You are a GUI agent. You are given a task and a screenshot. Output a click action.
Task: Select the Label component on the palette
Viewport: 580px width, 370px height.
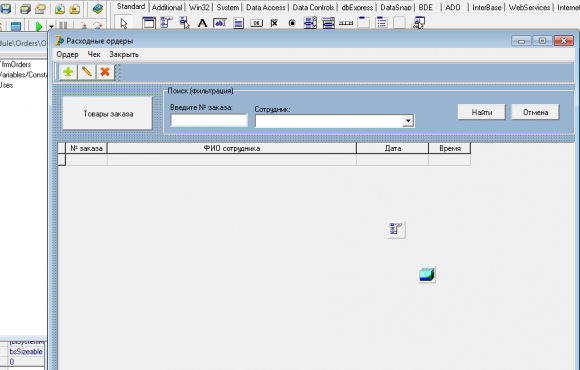click(202, 23)
